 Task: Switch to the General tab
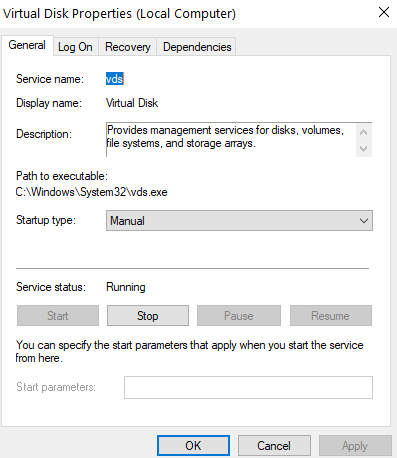tap(27, 45)
